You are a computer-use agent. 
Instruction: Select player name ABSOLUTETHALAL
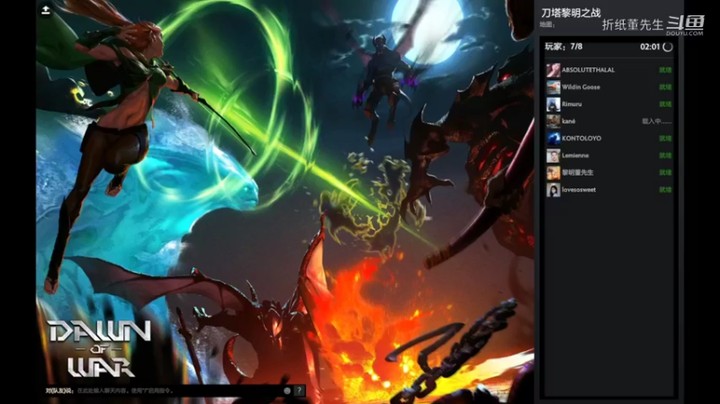pyautogui.click(x=588, y=70)
